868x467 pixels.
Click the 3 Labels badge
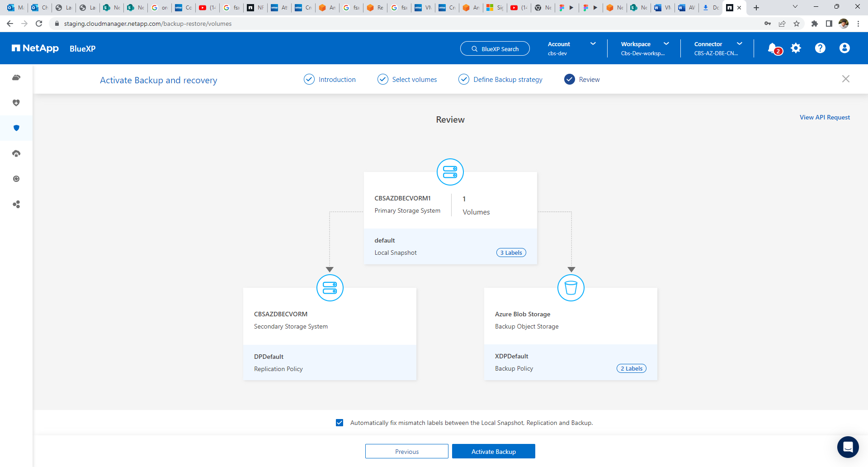point(511,253)
